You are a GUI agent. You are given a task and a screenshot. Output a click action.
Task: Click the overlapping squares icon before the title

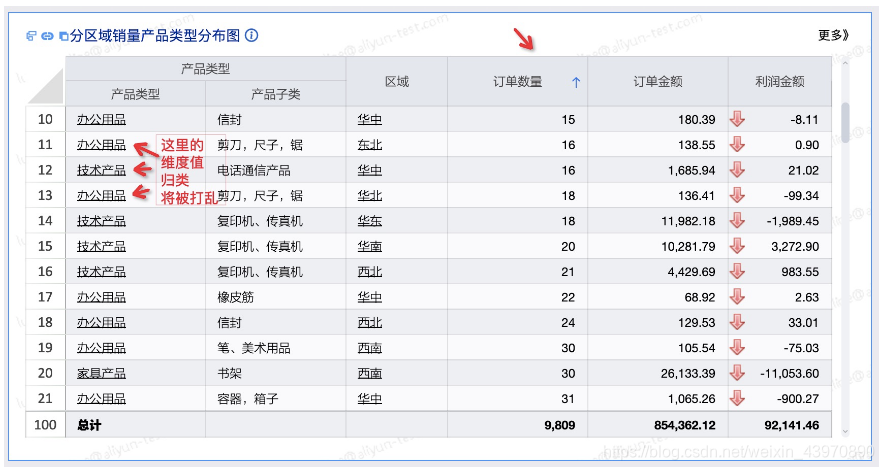64,36
